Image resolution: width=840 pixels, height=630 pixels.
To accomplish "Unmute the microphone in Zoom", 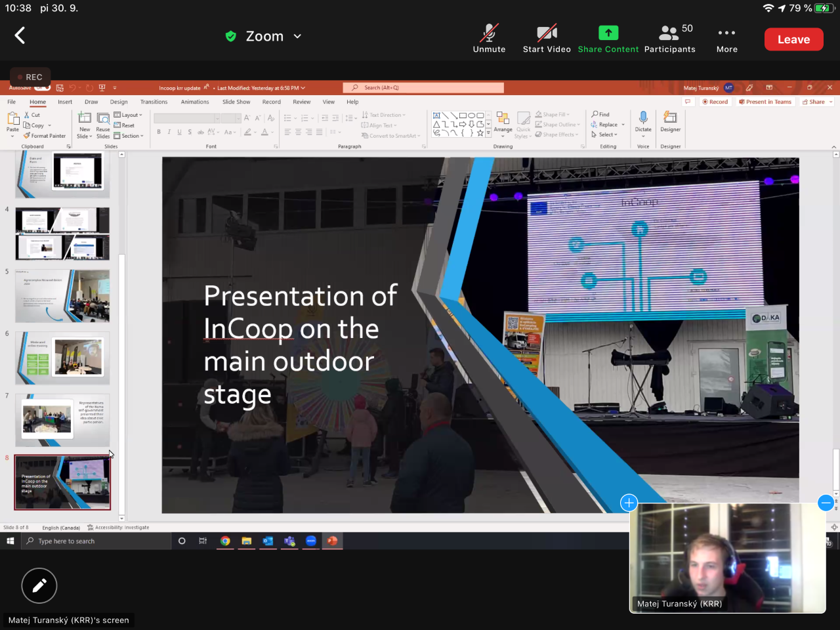I will 489,39.
